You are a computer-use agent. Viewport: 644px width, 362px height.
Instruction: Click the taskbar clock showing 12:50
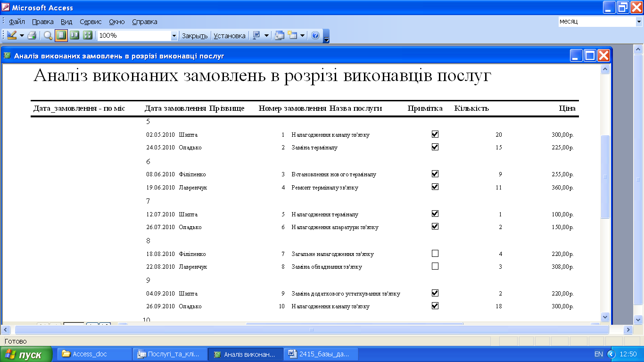[x=628, y=354]
